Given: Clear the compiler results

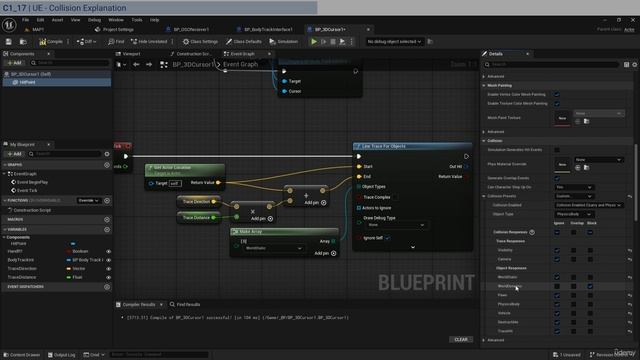Looking at the screenshot, I should 461,340.
